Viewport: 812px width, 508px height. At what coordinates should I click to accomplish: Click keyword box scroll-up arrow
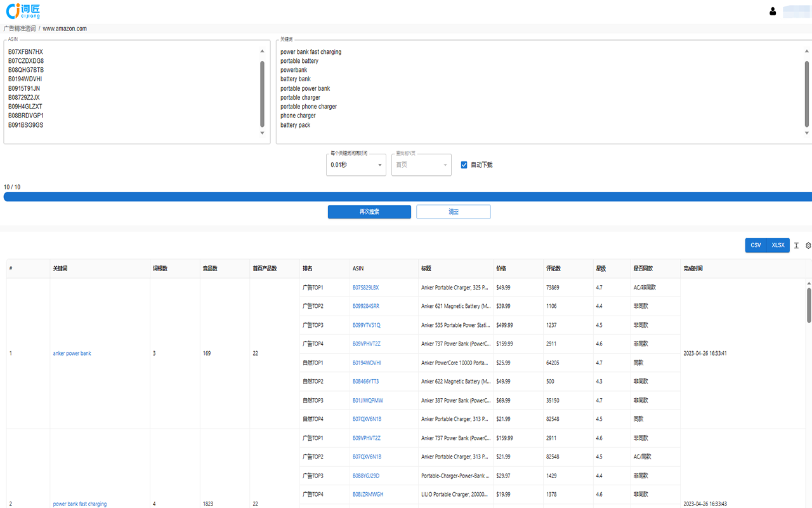tap(807, 51)
